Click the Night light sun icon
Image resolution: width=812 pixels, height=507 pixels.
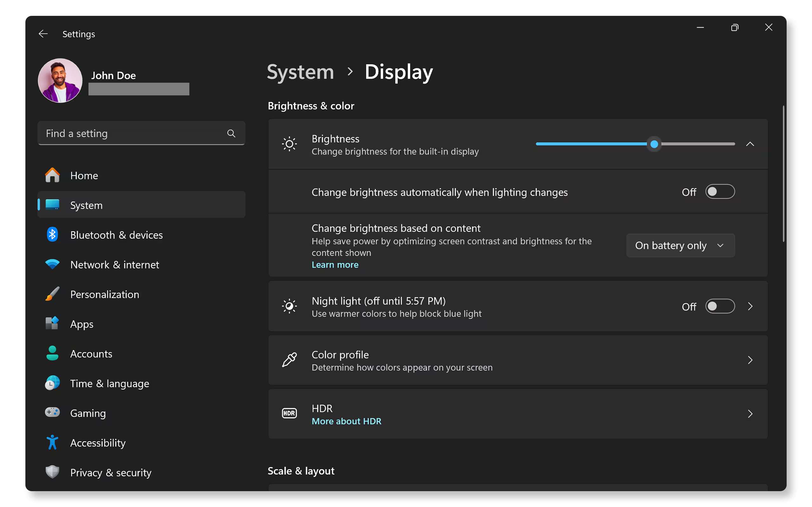[289, 306]
